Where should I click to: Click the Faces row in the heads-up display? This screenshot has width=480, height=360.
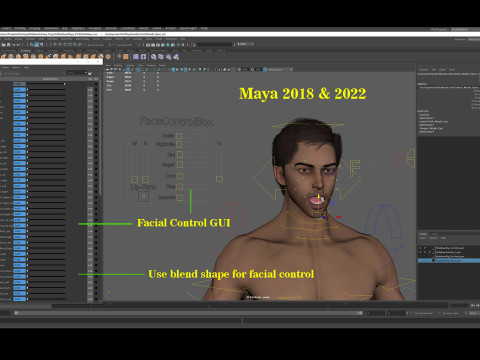click(132, 81)
